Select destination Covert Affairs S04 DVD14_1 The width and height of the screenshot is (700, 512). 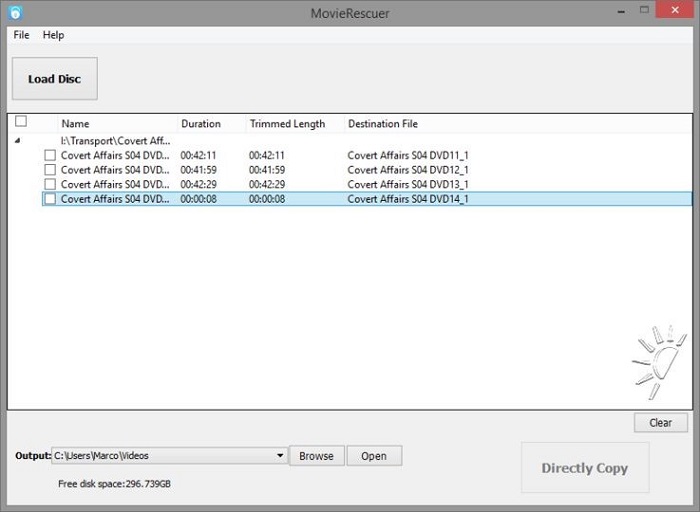(x=408, y=199)
